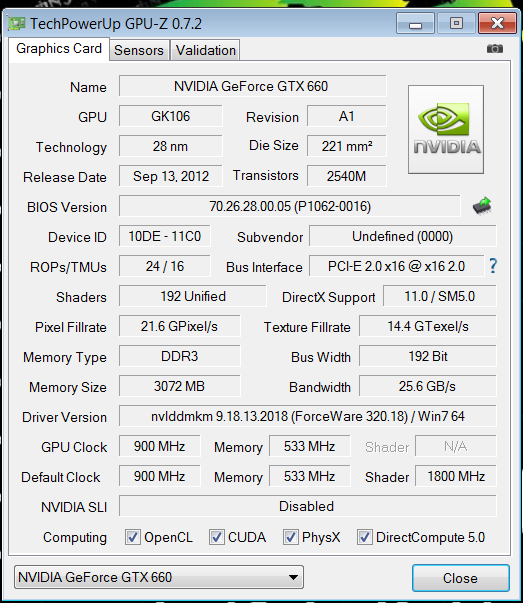The width and height of the screenshot is (523, 603).
Task: Click the NVIDIA logo image
Action: coord(446,130)
